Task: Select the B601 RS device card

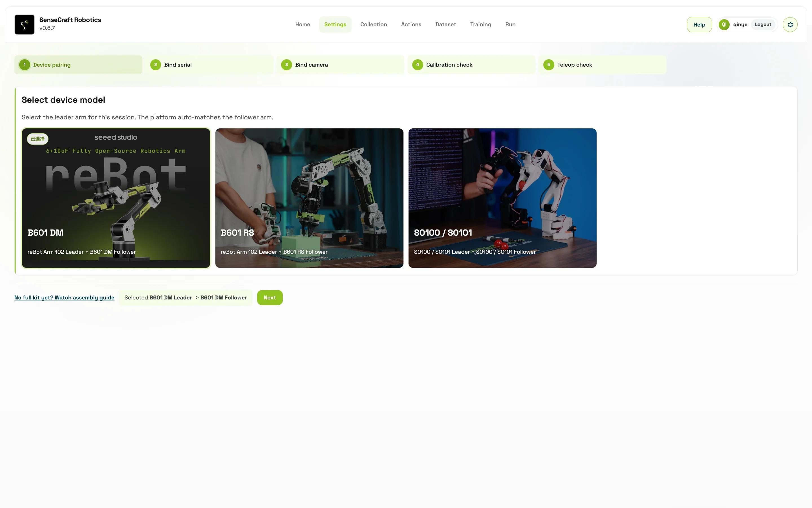Action: pos(309,198)
